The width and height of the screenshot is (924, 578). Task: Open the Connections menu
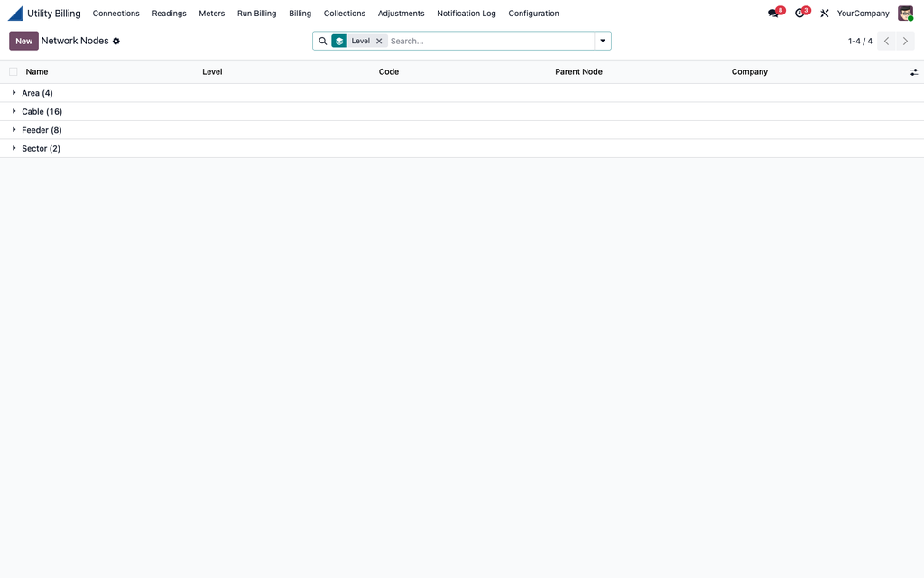tap(116, 13)
